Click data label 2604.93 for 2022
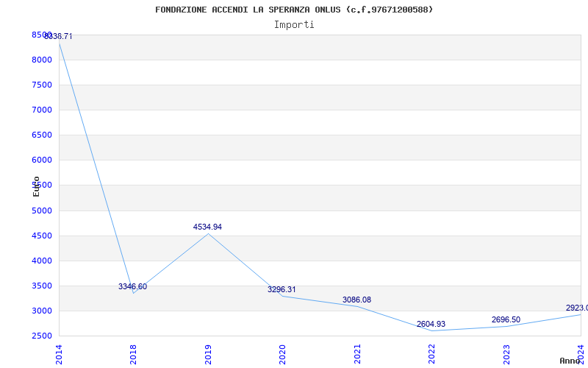588x368 pixels. point(431,324)
